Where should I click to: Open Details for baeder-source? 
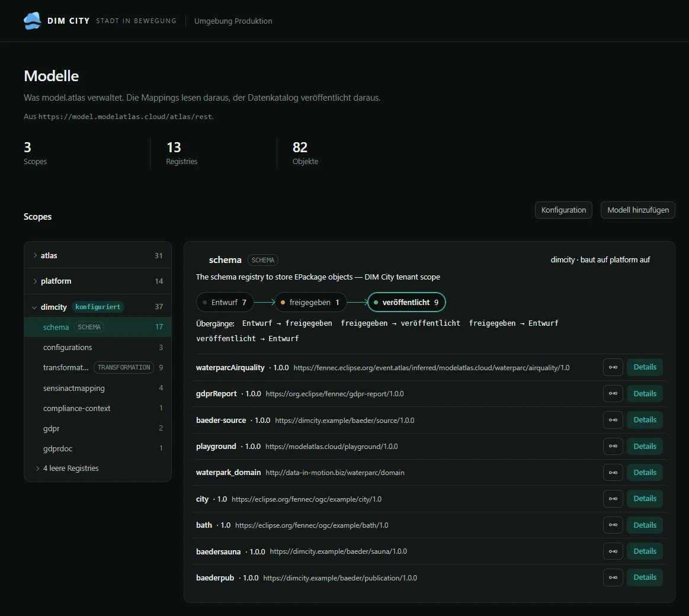click(645, 420)
